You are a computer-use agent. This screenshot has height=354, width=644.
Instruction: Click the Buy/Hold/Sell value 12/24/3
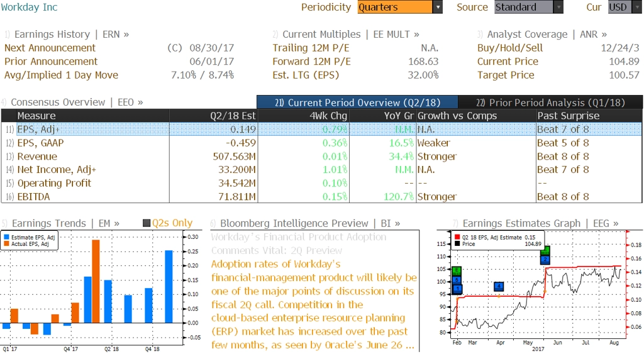[x=619, y=48]
